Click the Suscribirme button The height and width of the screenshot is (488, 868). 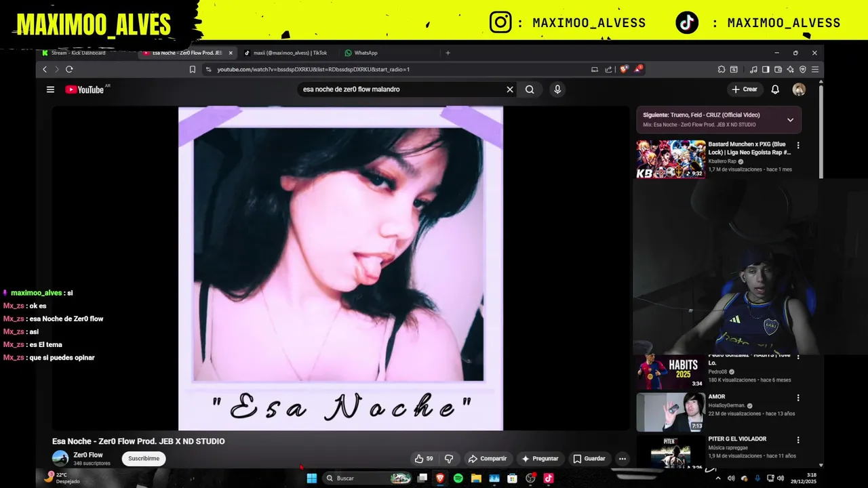(144, 459)
